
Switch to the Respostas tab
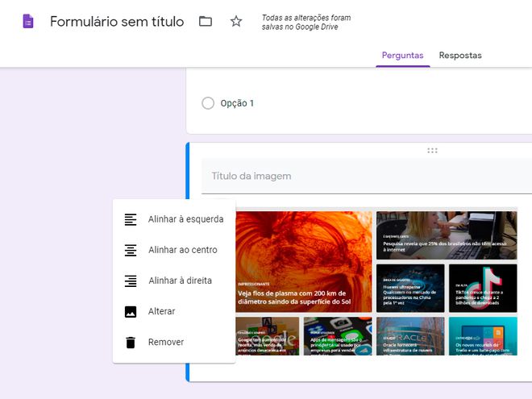(x=460, y=56)
